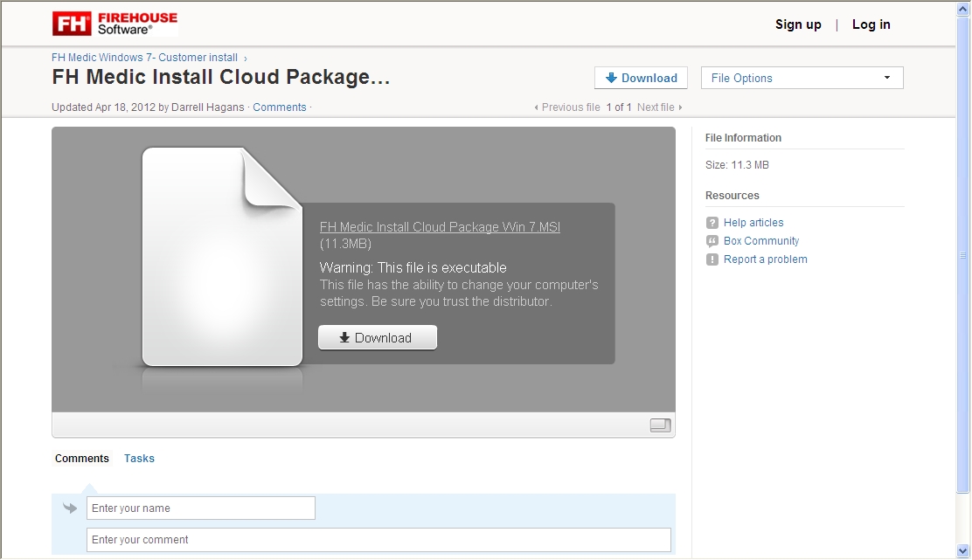Open the File Options dropdown
The image size is (972, 560).
click(x=802, y=78)
